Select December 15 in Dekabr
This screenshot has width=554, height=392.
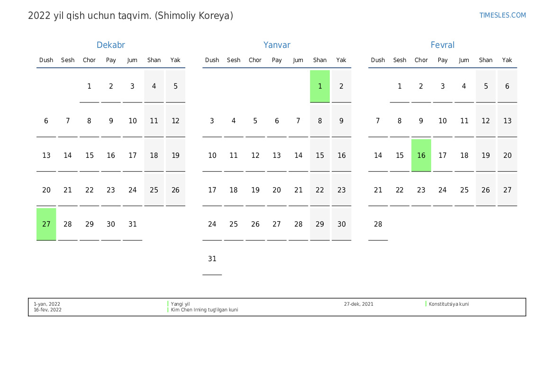[90, 155]
